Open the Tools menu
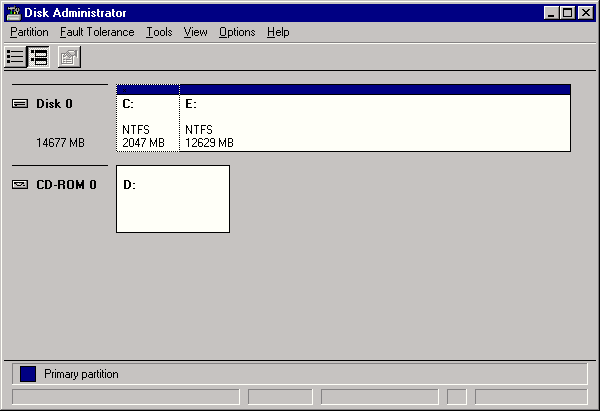The width and height of the screenshot is (600, 411). tap(159, 32)
